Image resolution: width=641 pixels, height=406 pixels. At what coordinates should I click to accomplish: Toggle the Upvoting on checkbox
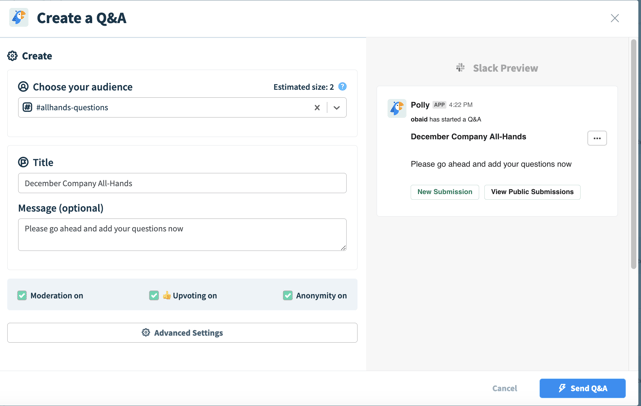[x=154, y=295]
